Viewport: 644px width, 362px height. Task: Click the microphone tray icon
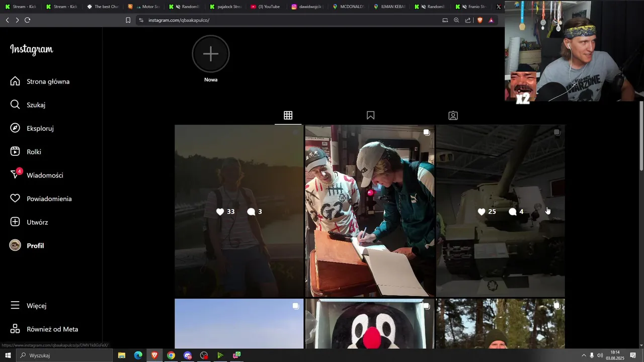pos(592,355)
